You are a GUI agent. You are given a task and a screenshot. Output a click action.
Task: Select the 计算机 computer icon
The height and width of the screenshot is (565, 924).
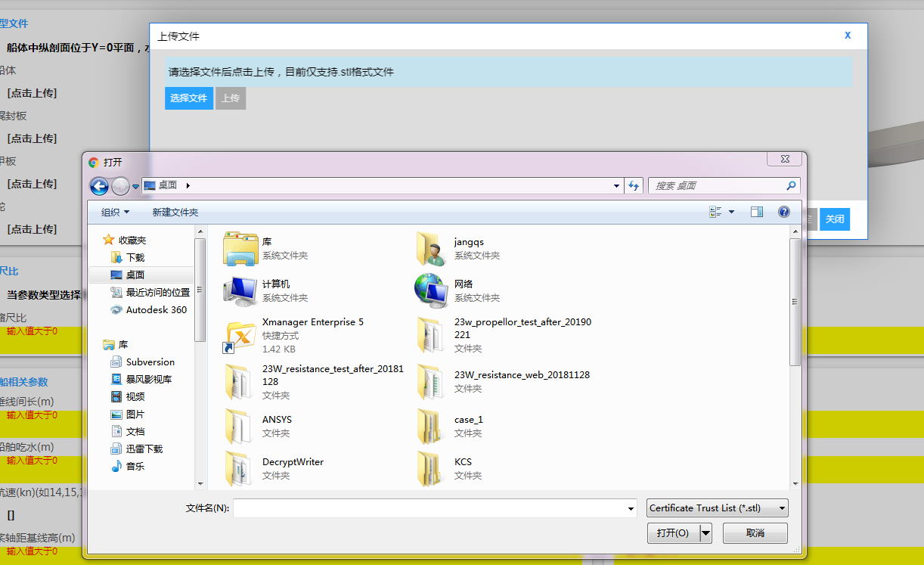(240, 290)
